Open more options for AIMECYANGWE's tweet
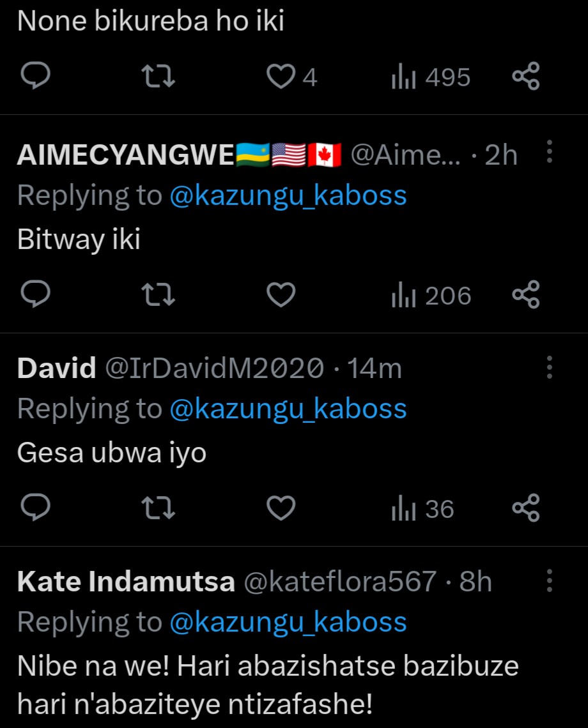 click(x=549, y=153)
